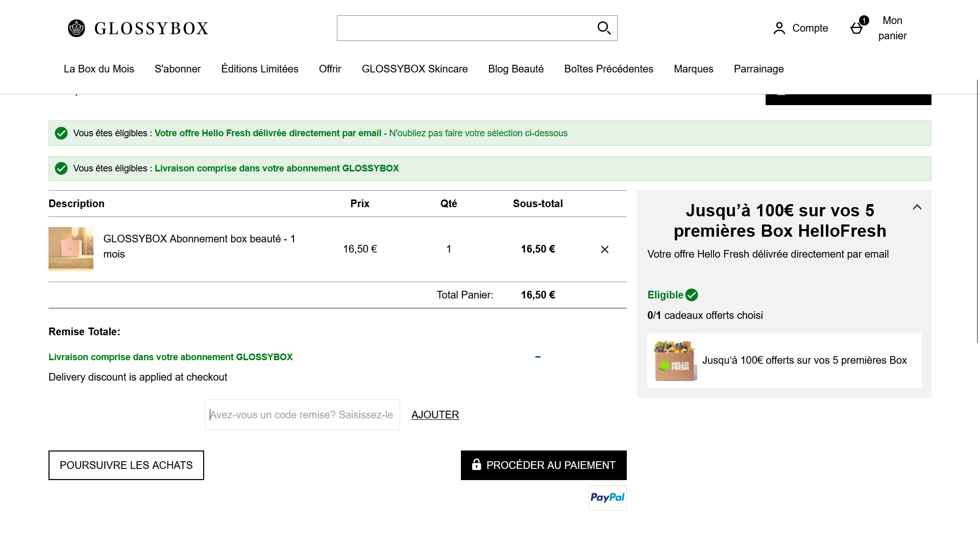Select Marques in navigation

(694, 69)
